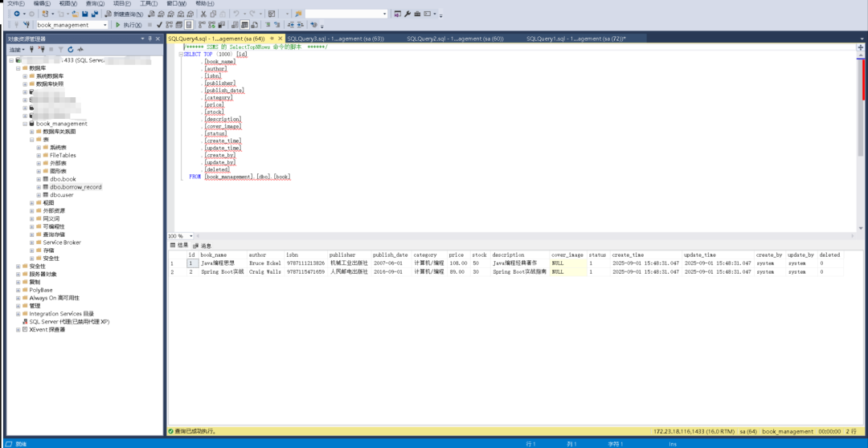
Task: Click the Toolbox briefcase icon
Action: [417, 14]
